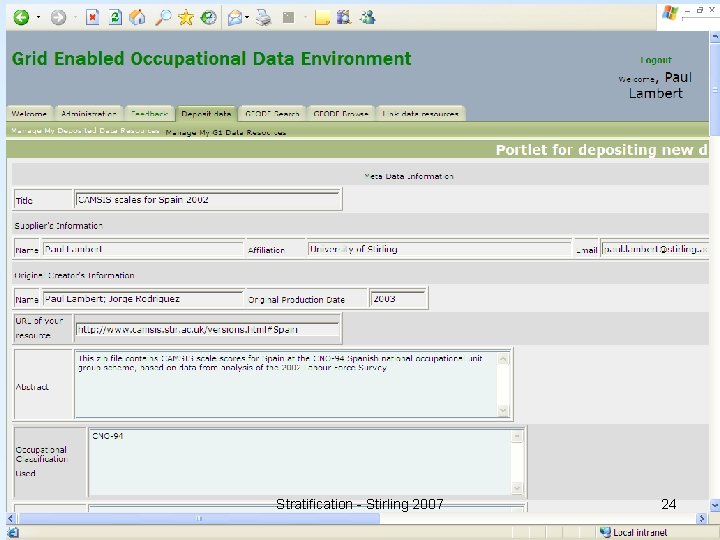
Task: Click the green browser Back arrow
Action: pos(21,18)
